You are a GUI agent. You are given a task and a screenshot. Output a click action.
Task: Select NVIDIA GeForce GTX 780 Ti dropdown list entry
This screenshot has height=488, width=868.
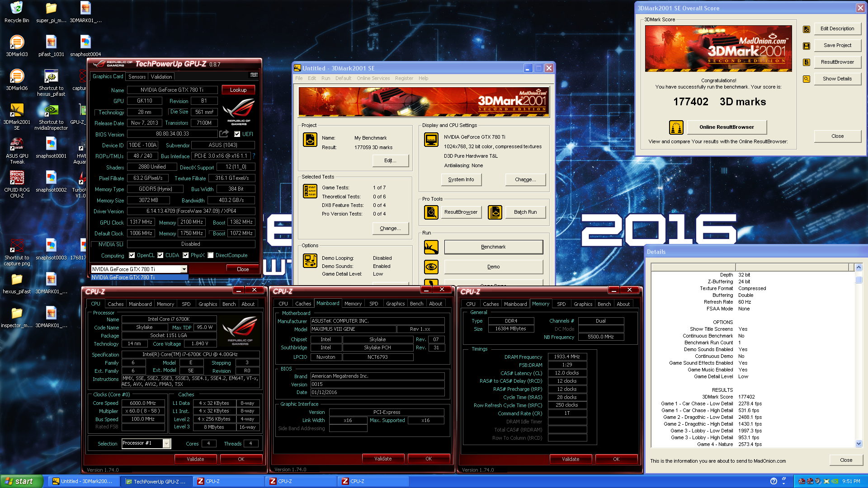(139, 277)
